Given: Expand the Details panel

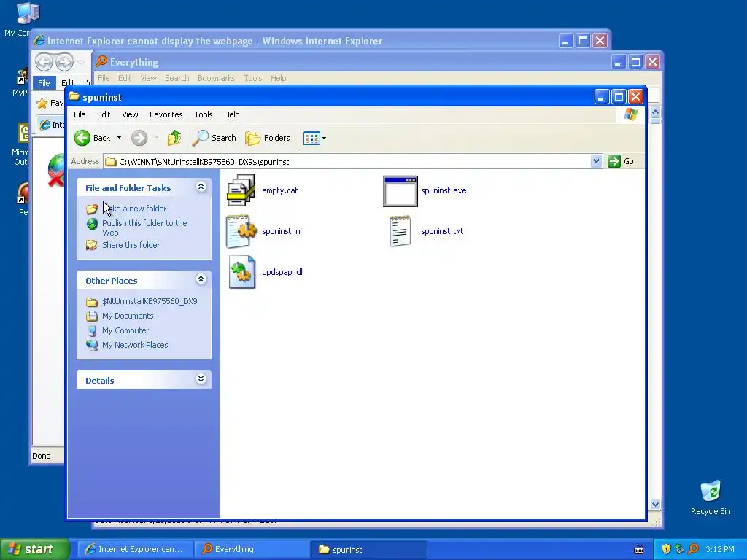Looking at the screenshot, I should coord(201,379).
